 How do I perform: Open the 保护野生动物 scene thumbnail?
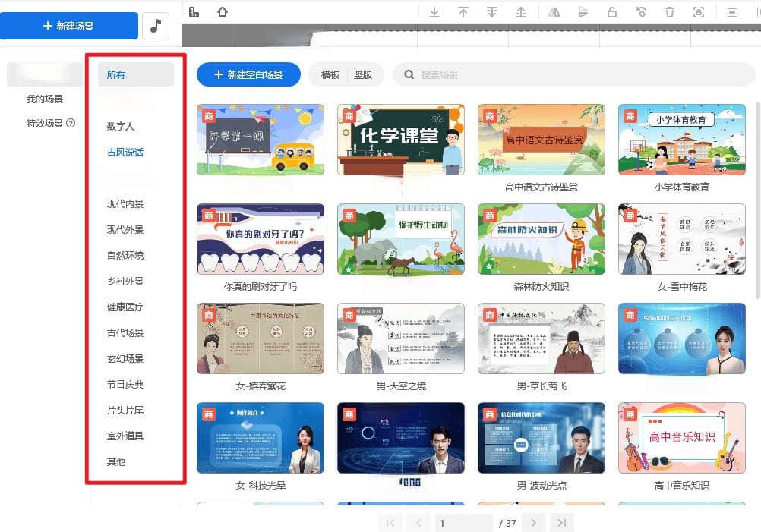401,239
